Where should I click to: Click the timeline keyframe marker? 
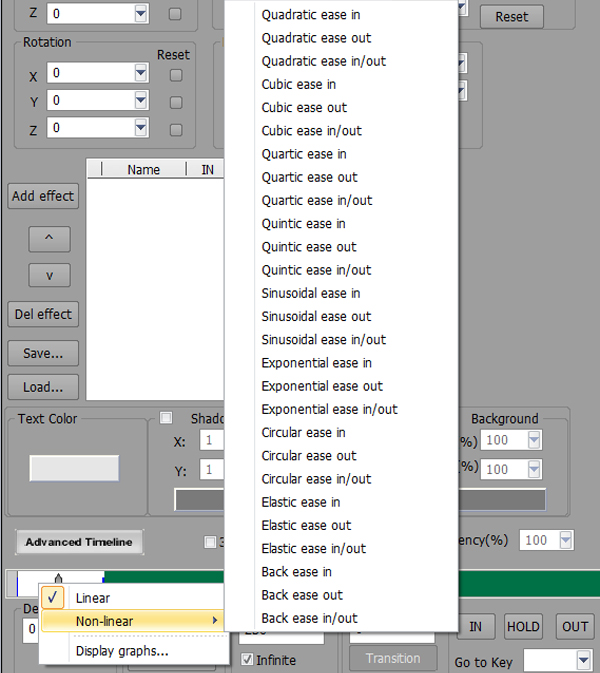click(58, 578)
